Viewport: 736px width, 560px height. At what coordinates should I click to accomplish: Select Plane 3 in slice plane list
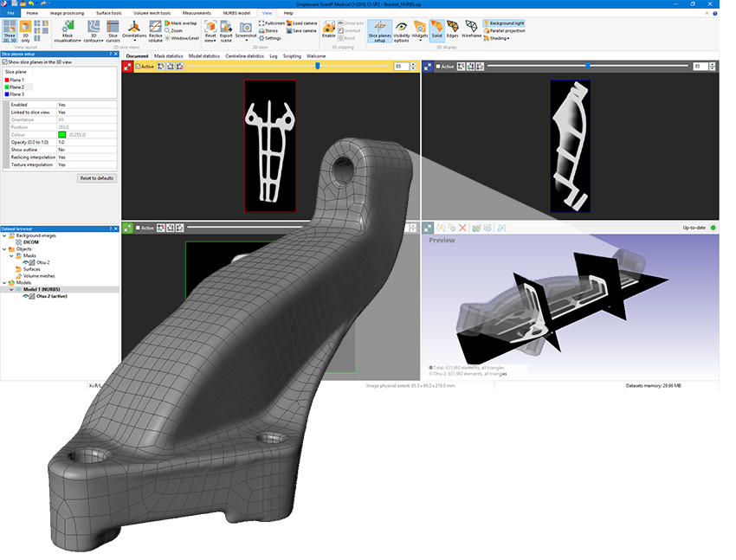click(16, 93)
